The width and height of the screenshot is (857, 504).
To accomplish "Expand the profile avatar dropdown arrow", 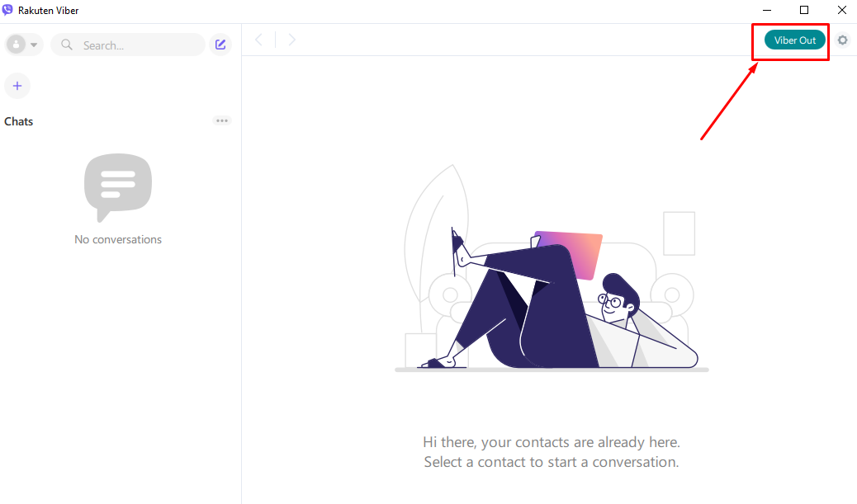I will click(x=35, y=45).
